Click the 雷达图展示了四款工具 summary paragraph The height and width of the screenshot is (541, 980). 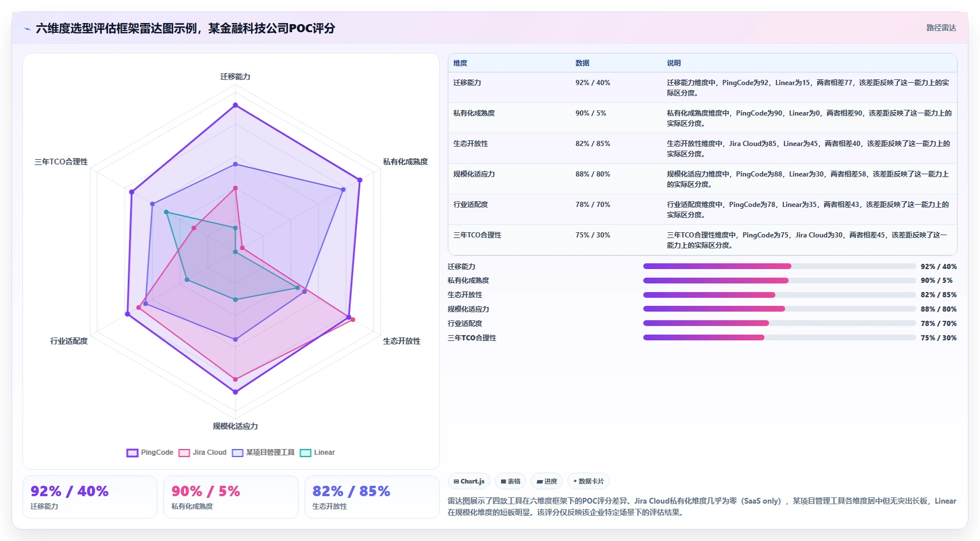point(702,507)
